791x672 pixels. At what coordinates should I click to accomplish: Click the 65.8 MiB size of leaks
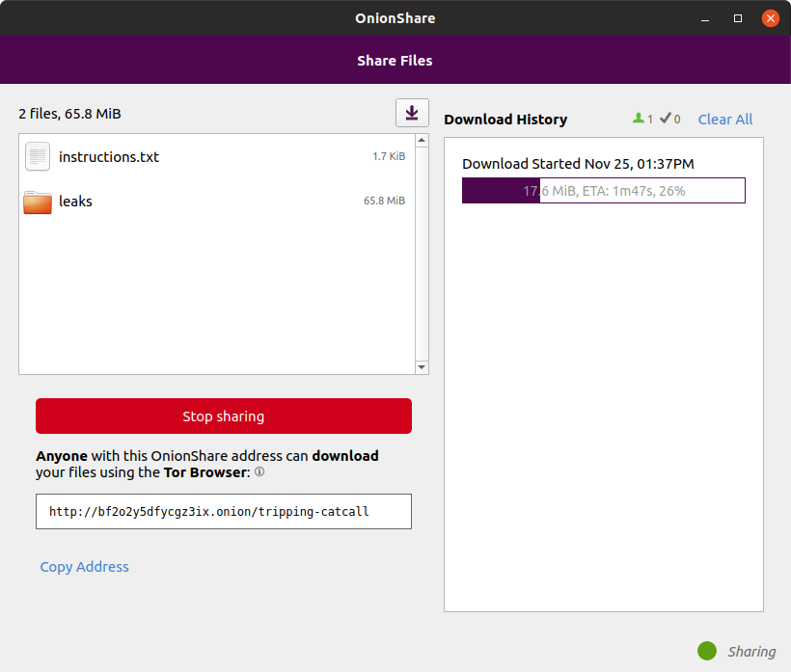pyautogui.click(x=384, y=201)
